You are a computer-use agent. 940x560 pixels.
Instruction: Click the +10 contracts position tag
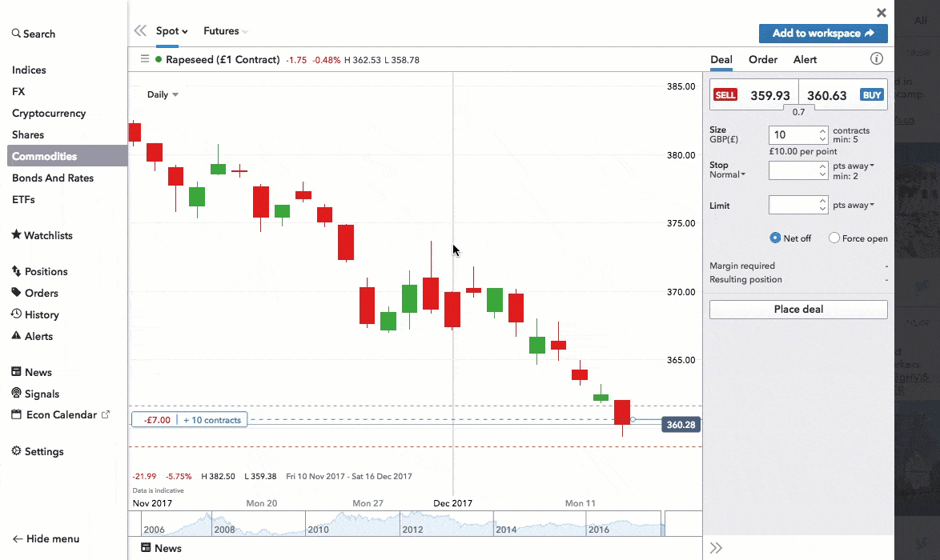click(x=212, y=420)
